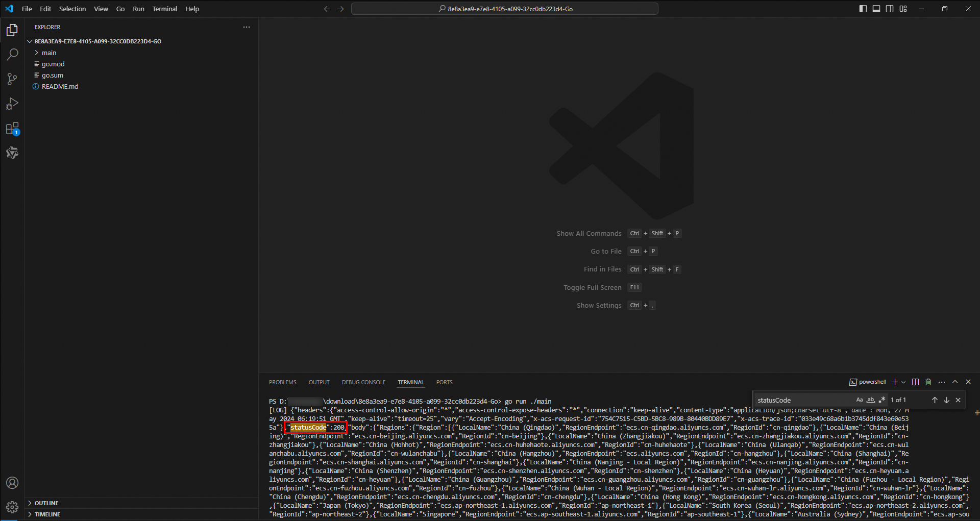
Task: Open the File menu
Action: tap(27, 9)
